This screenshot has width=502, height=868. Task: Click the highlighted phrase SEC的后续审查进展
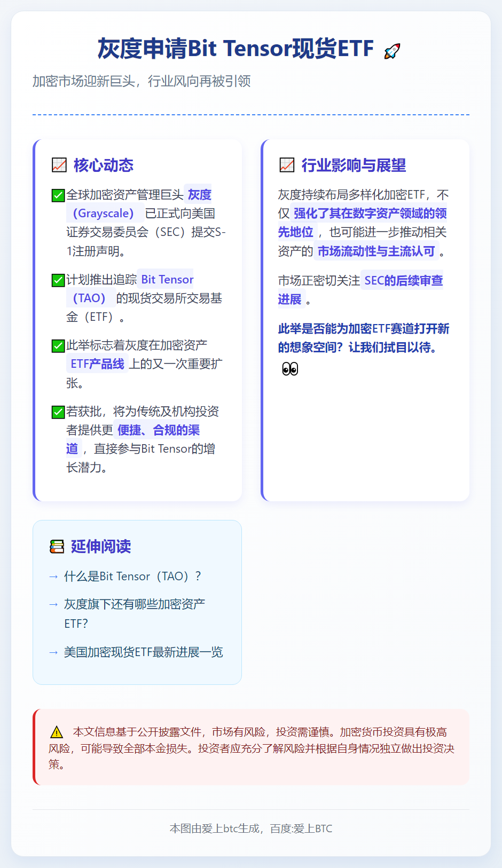click(360, 290)
